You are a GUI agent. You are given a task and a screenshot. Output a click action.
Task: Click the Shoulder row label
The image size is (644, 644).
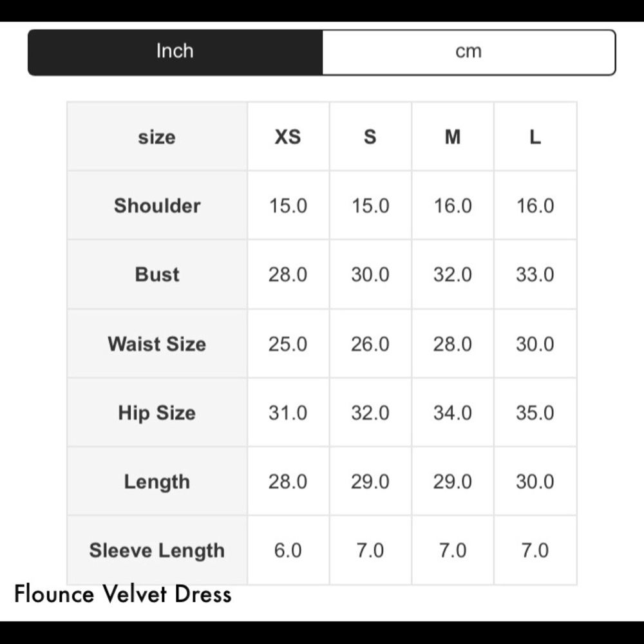click(156, 205)
